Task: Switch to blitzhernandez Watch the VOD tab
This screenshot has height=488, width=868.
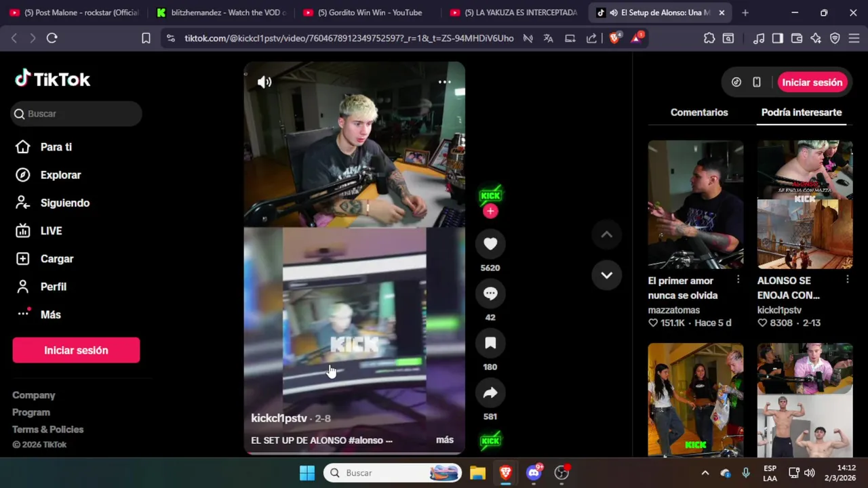Action: [222, 12]
